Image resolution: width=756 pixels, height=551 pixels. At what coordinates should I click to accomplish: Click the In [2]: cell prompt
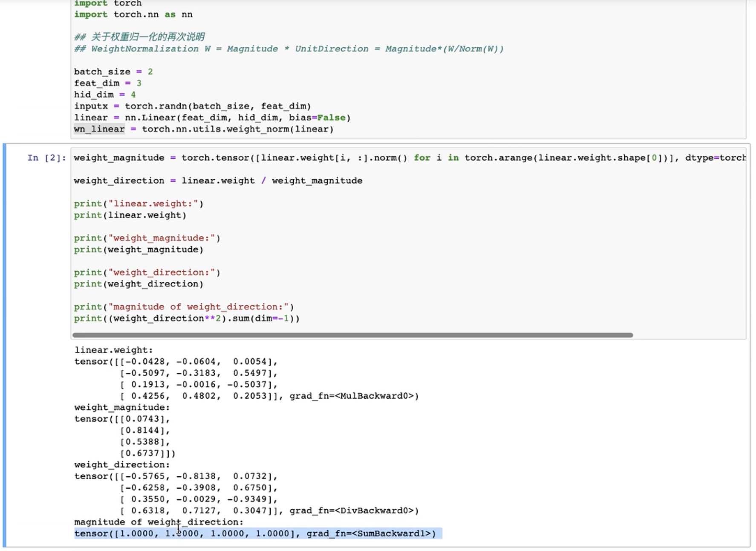click(47, 158)
